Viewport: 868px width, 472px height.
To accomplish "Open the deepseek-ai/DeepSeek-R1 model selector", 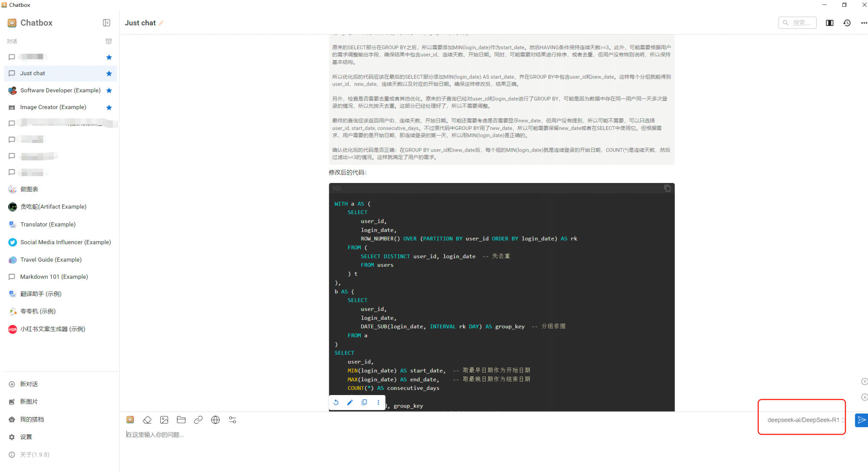I will [x=806, y=420].
